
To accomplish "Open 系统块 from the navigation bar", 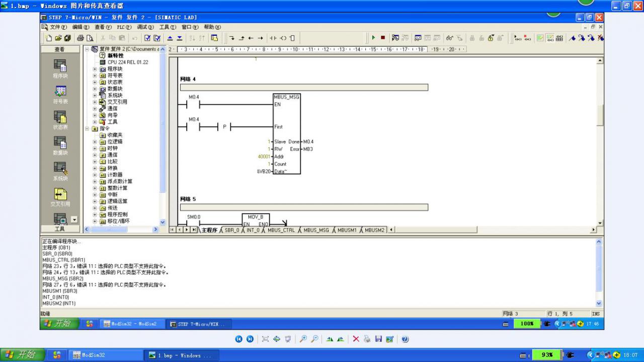I will point(60,172).
